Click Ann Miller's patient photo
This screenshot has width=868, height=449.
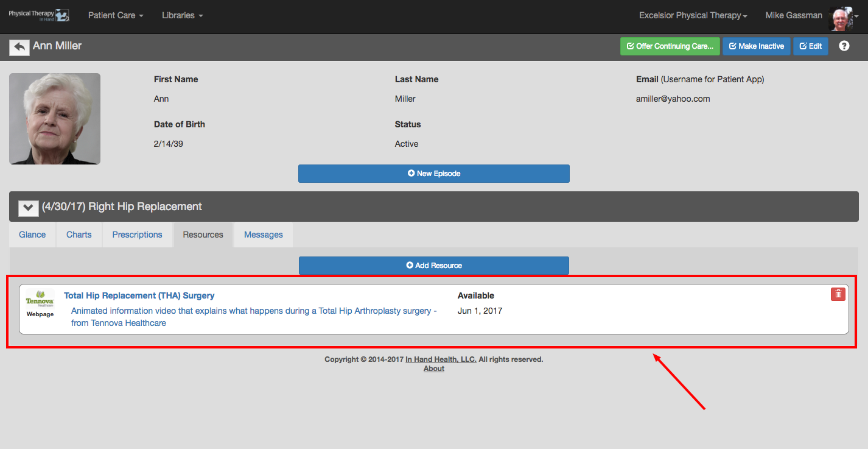point(55,119)
